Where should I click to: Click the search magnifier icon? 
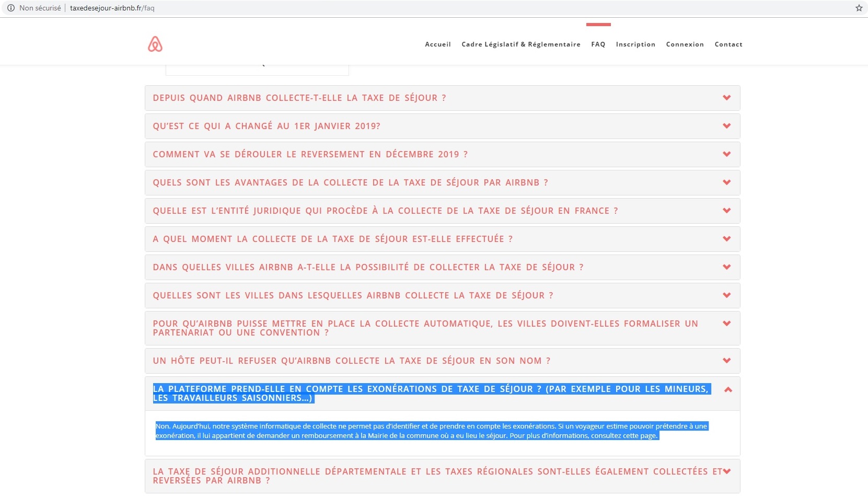[263, 64]
